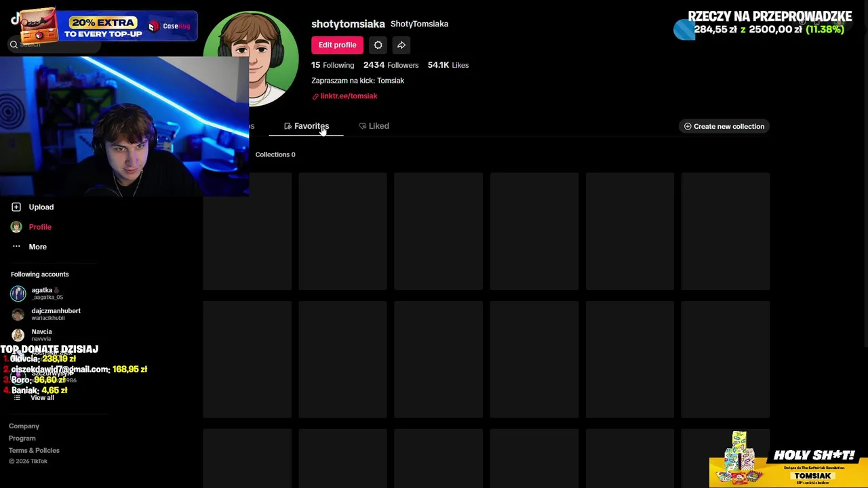Viewport: 868px width, 488px height.
Task: Click the Collections 0 label
Action: (275, 155)
